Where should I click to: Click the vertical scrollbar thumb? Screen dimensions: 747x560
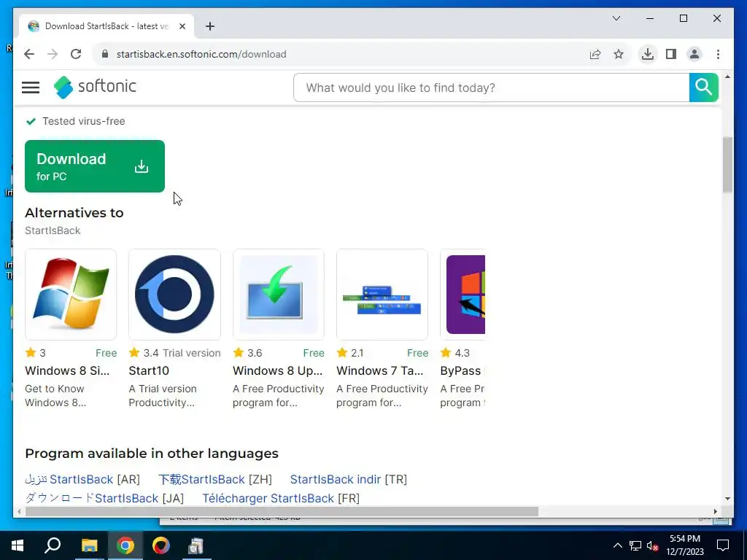(727, 164)
